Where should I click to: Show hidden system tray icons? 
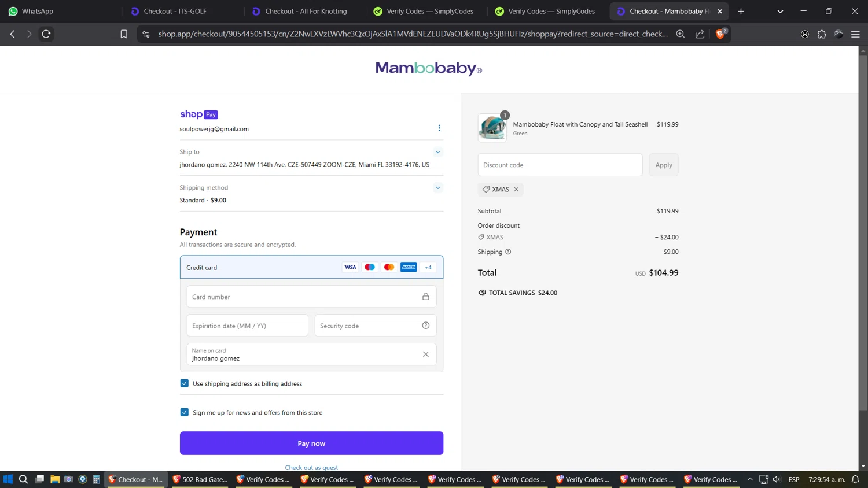750,479
